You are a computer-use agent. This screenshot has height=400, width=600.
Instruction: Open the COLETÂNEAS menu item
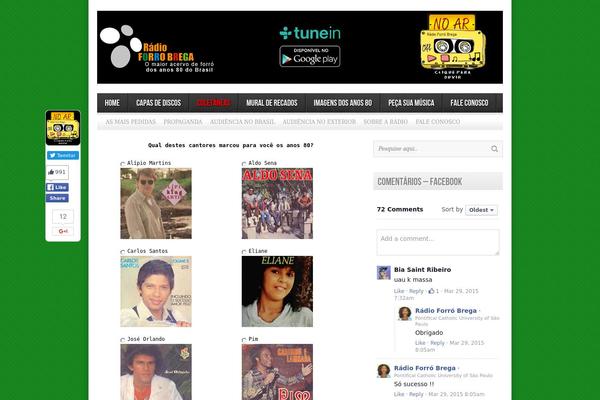pyautogui.click(x=214, y=103)
